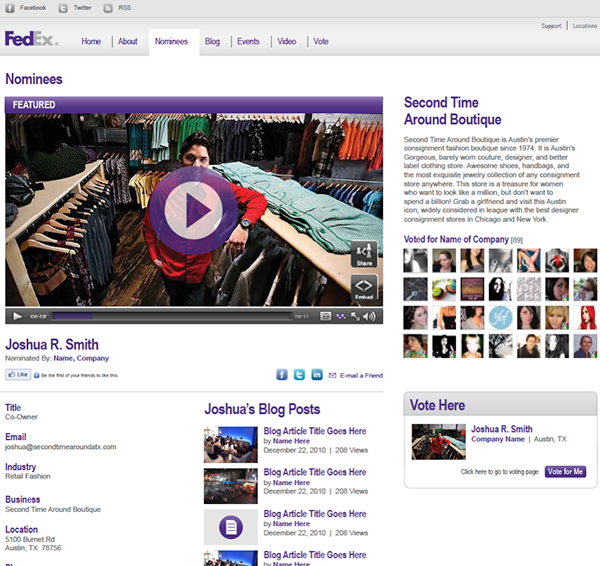Click the video quality dots icon
The height and width of the screenshot is (566, 600).
click(341, 316)
